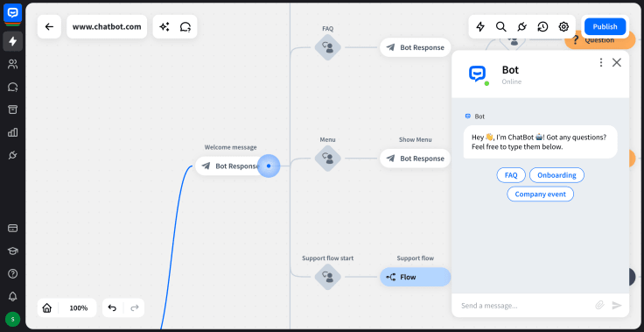Close the Bot chat preview widget
The width and height of the screenshot is (644, 332).
tap(617, 62)
